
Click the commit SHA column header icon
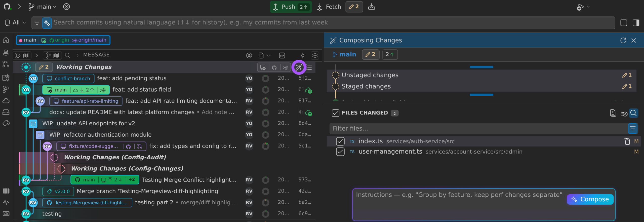(x=303, y=55)
